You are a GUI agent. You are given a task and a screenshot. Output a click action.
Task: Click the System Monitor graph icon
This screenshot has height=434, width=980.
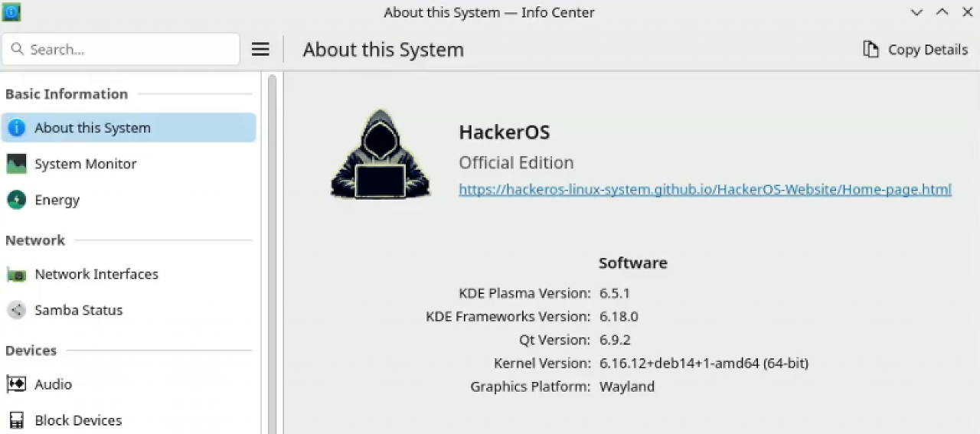(16, 164)
